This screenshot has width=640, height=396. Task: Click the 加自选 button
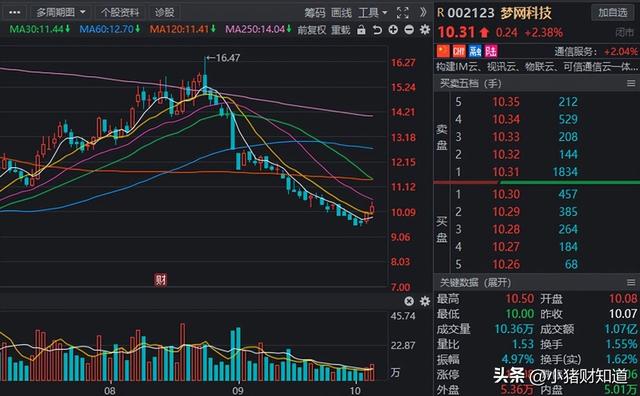[x=613, y=13]
